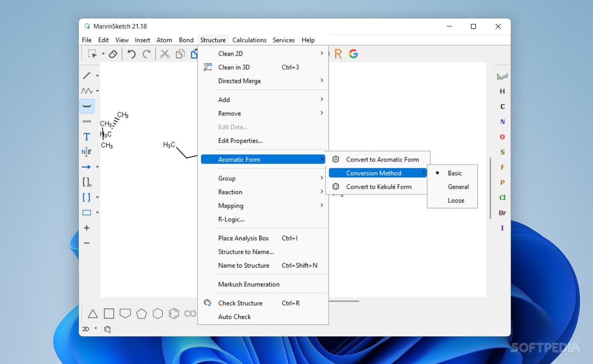Open the Atom menu

164,40
